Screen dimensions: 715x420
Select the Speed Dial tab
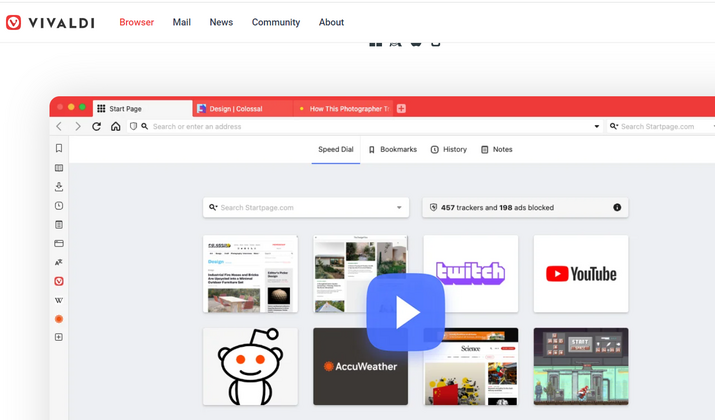(336, 150)
